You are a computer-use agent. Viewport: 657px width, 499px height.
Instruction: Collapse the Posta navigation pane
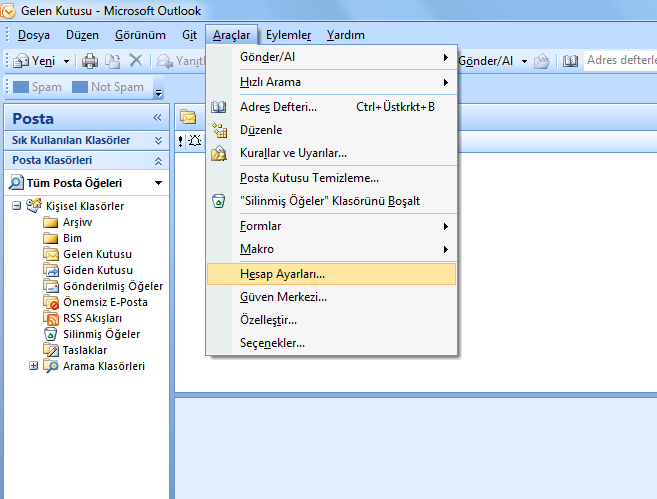[x=157, y=118]
